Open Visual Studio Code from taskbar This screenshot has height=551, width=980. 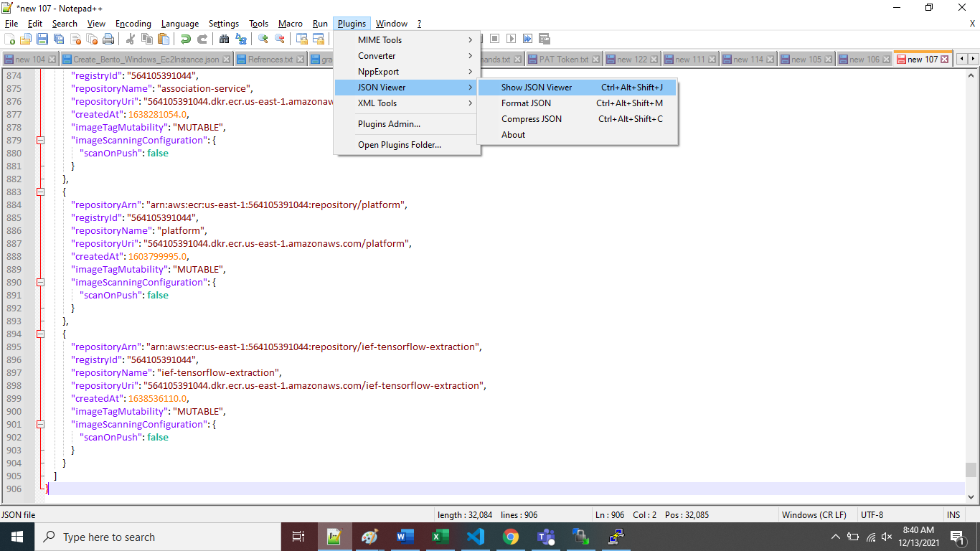pyautogui.click(x=475, y=537)
